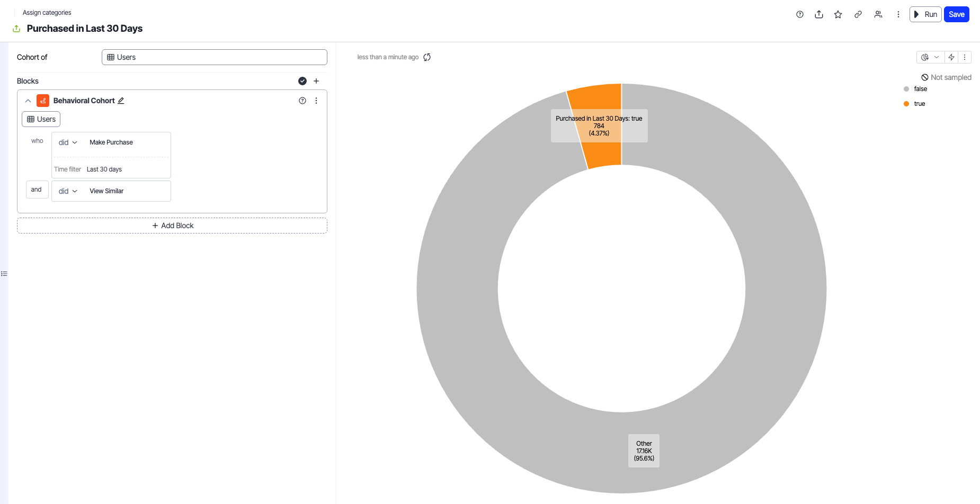Toggle the Blocks checkmark circle
The height and width of the screenshot is (504, 980).
pos(302,81)
